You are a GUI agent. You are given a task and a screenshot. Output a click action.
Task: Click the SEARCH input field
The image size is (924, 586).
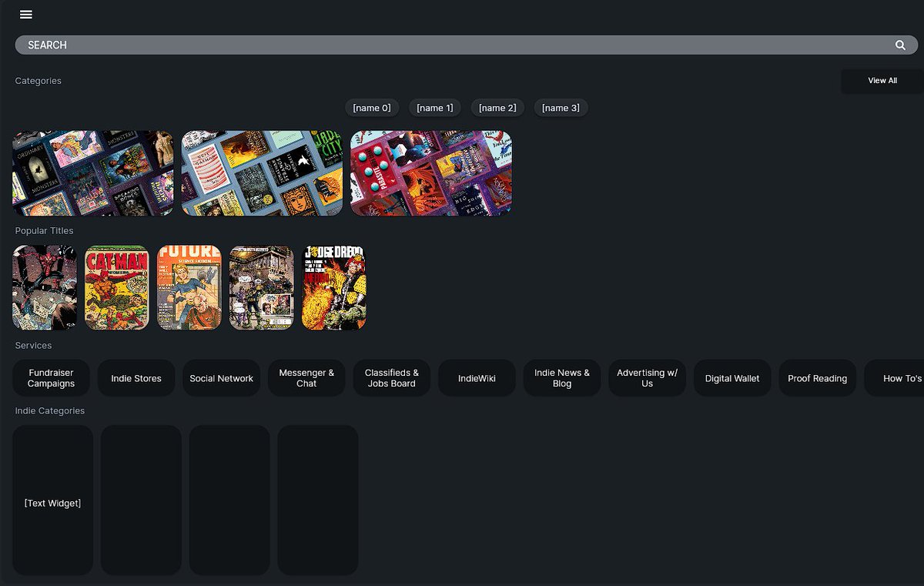pyautogui.click(x=308, y=45)
